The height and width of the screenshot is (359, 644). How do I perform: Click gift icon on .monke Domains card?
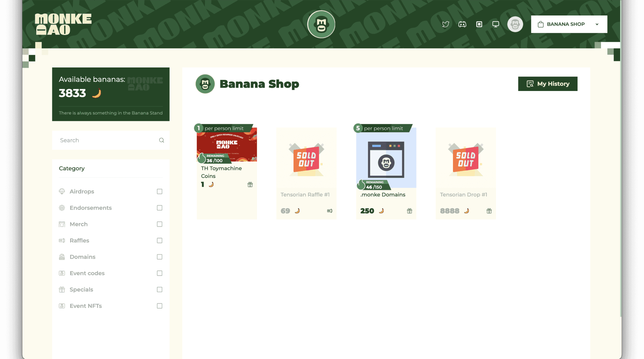(410, 211)
